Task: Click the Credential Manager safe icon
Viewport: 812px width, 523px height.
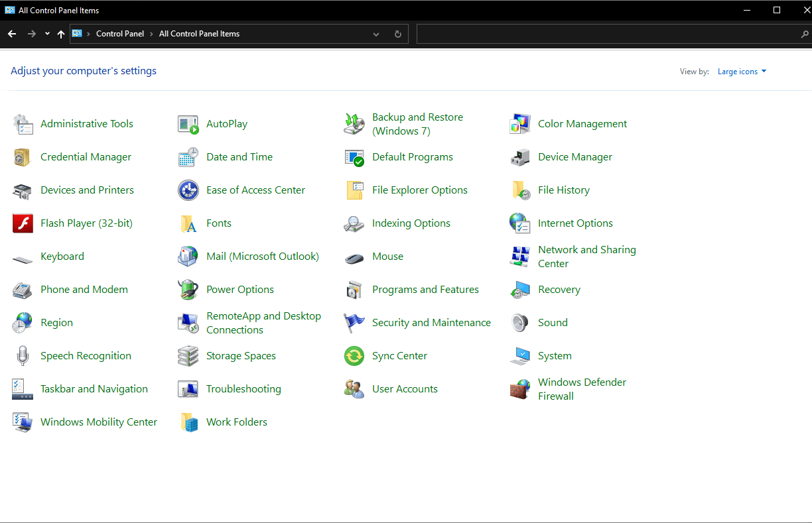Action: (23, 157)
